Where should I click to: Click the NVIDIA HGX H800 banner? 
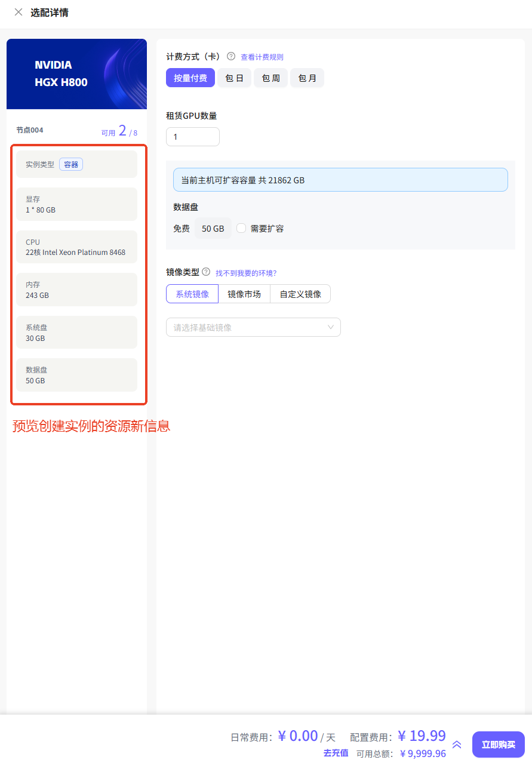[76, 74]
